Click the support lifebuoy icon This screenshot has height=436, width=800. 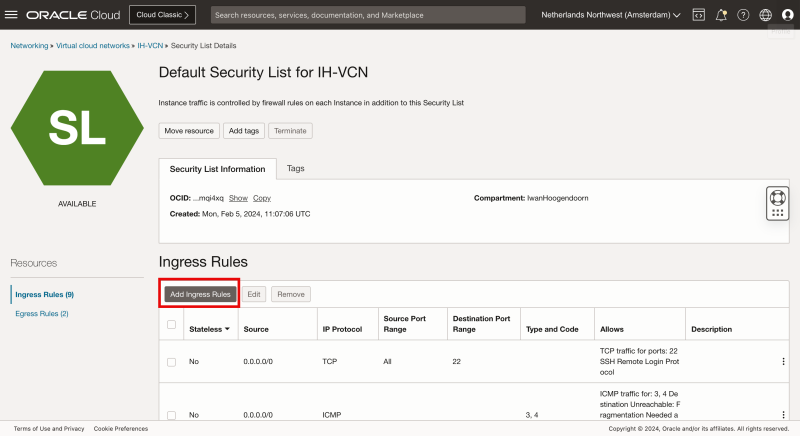tap(778, 197)
